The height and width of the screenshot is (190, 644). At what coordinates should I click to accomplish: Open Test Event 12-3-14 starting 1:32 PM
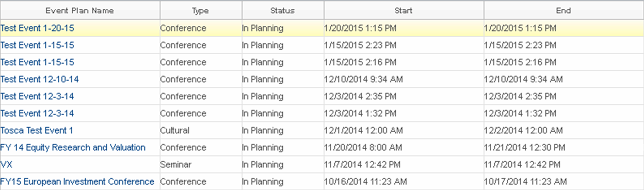point(37,114)
